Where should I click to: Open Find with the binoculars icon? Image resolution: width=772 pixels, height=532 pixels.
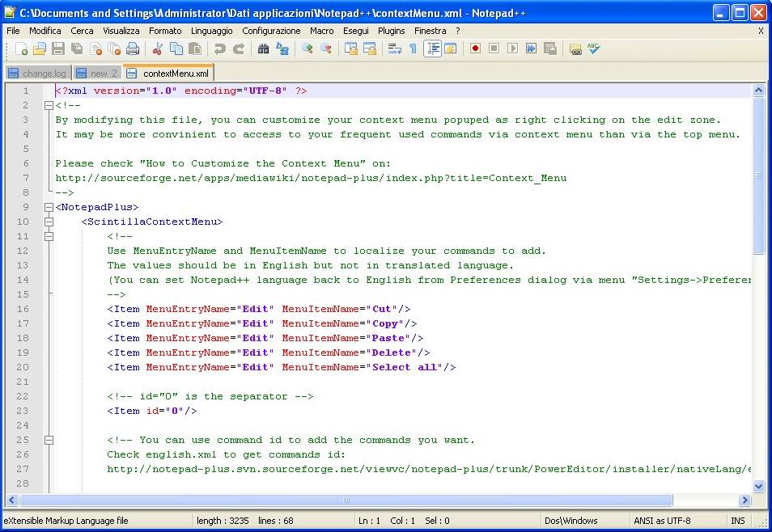263,49
